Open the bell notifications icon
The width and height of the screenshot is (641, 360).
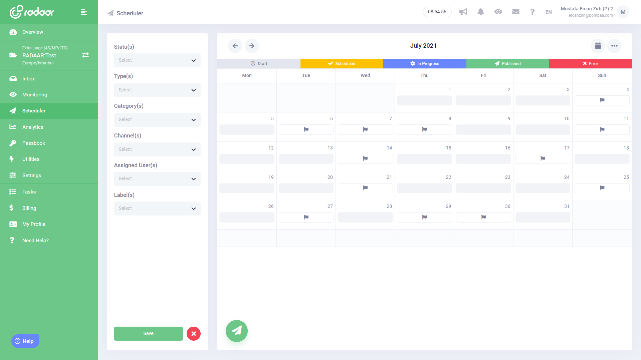481,12
